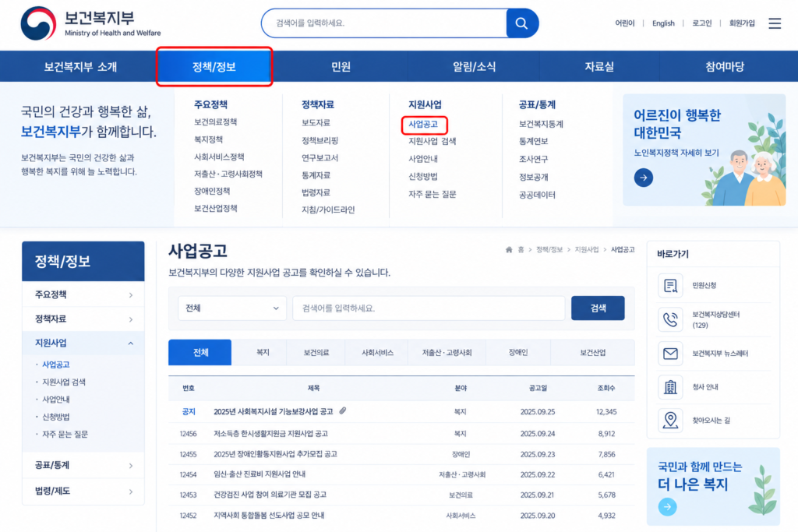Click 사업안내 in the sidebar submenu
The height and width of the screenshot is (532, 798).
[x=55, y=400]
